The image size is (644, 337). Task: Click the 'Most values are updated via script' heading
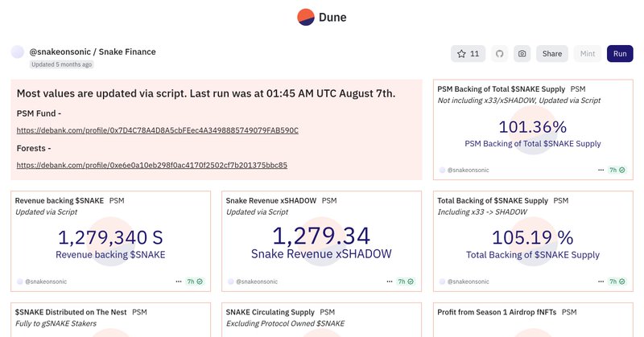click(206, 93)
